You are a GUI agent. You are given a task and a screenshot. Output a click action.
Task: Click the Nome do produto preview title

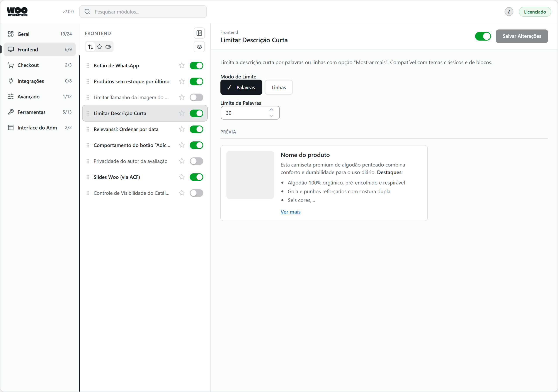point(305,155)
